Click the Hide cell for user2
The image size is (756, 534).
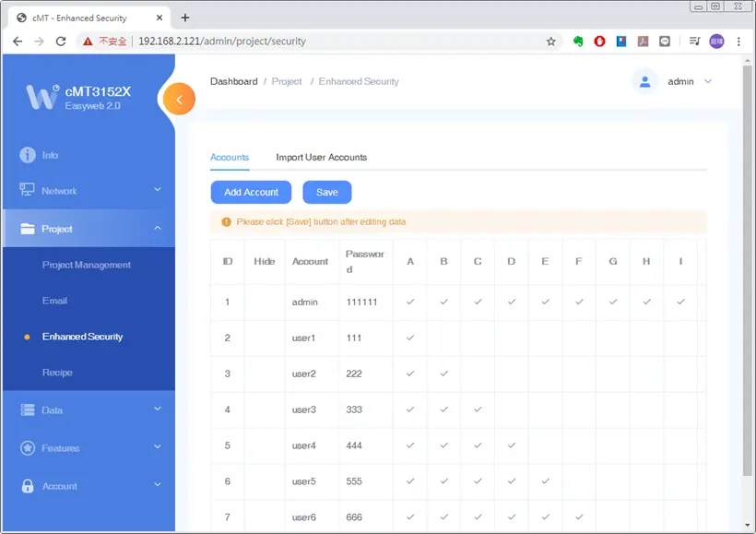[x=265, y=374]
